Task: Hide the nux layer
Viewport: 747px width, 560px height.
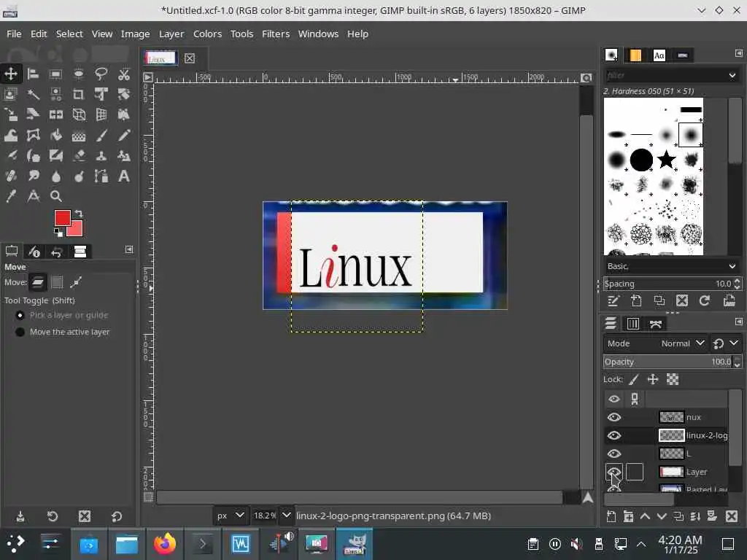Action: pyautogui.click(x=614, y=417)
